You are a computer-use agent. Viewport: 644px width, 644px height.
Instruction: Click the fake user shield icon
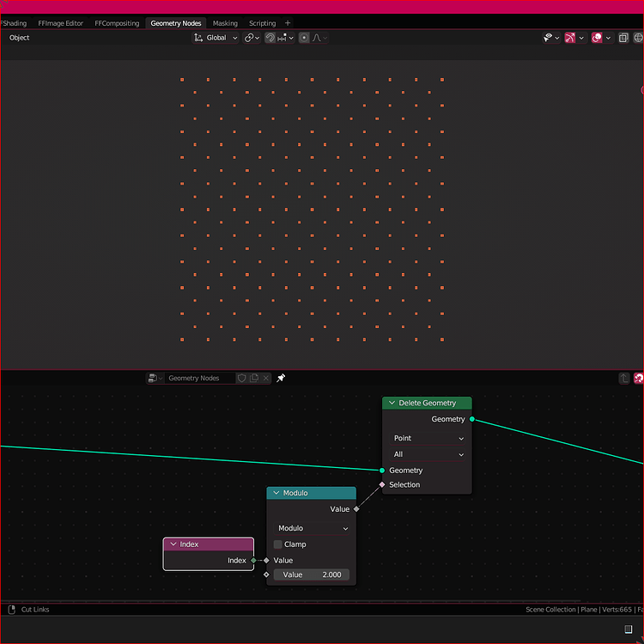tap(242, 378)
